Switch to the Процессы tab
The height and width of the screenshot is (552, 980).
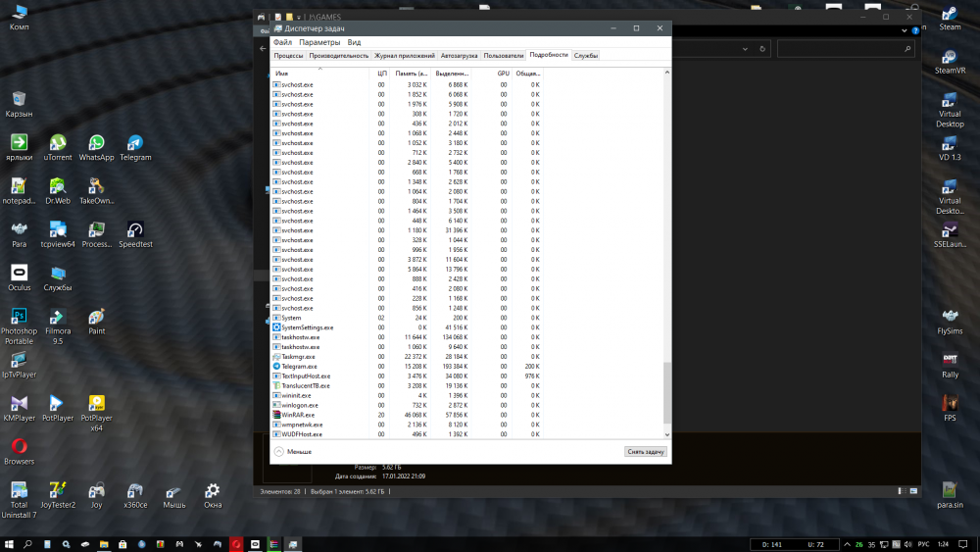pos(288,55)
